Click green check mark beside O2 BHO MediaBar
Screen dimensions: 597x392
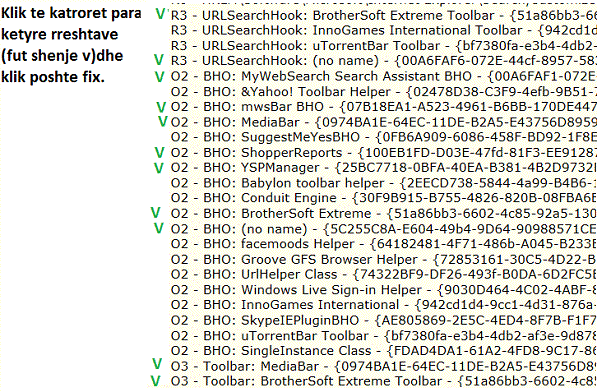(163, 121)
